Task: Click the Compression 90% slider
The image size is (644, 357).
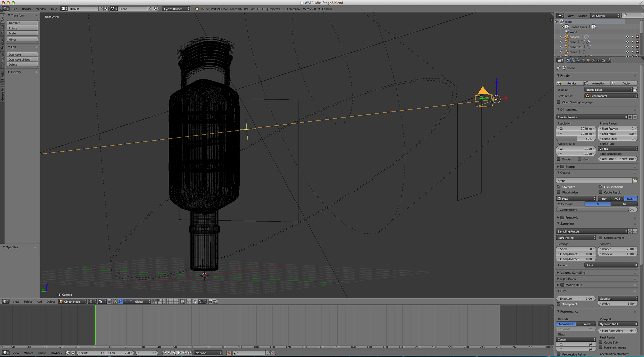Action: click(596, 210)
